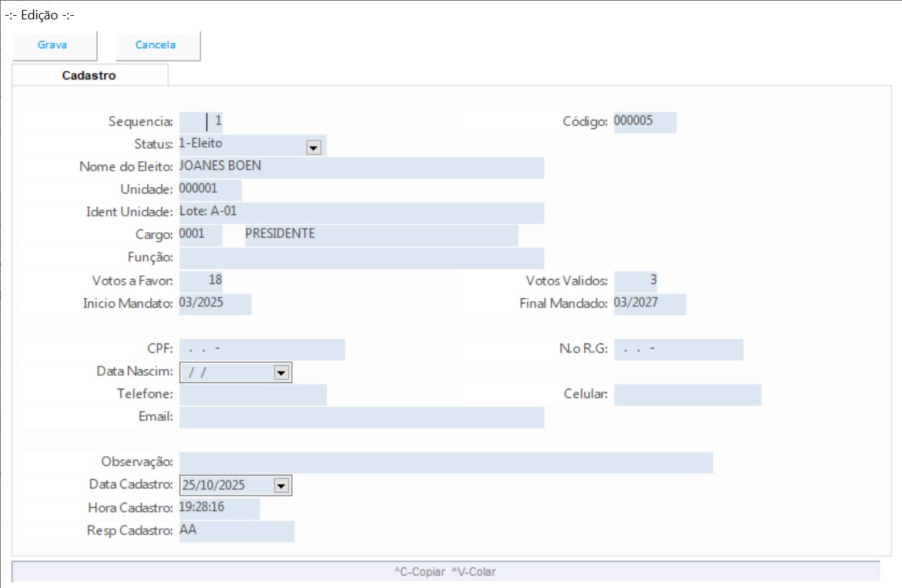Click the Cargo code field
Image resolution: width=902 pixels, height=588 pixels.
point(199,235)
